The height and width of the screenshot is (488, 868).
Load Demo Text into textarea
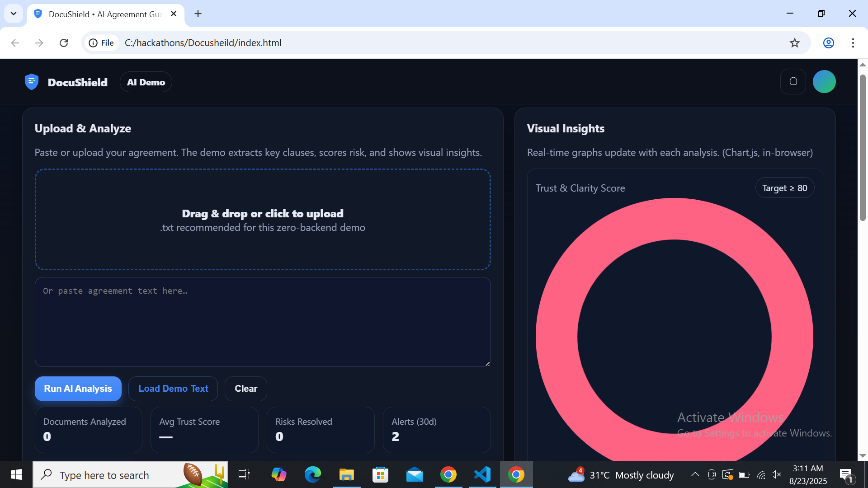(173, 389)
